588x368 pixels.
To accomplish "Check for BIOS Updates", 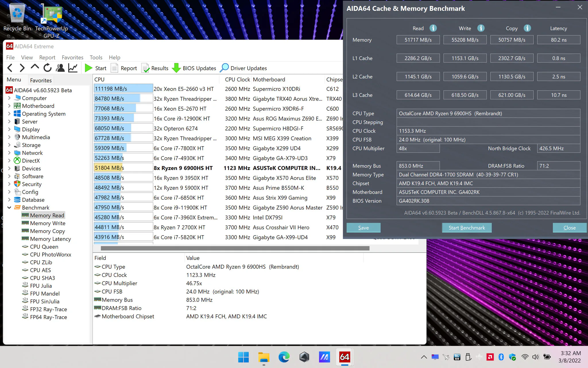I will (194, 68).
